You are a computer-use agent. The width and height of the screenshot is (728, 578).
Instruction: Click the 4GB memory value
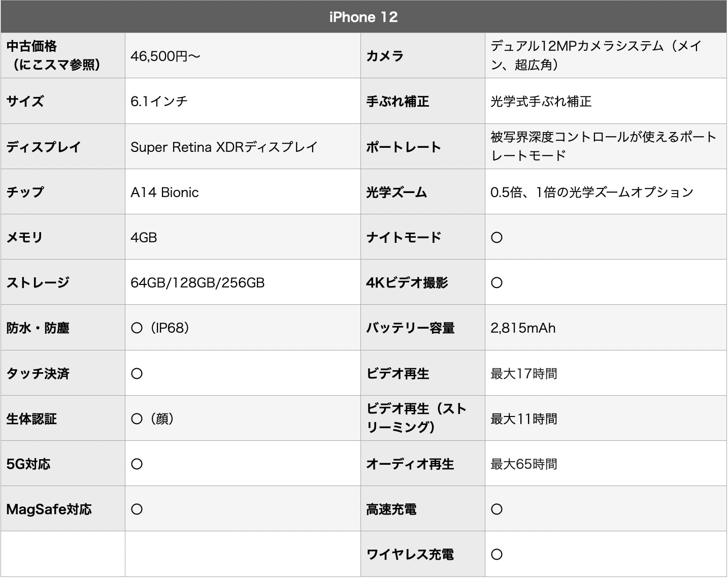[x=144, y=237]
